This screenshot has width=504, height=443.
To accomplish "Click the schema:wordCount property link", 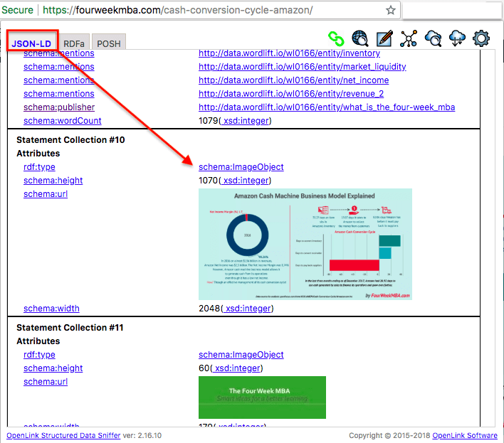I will 63,121.
